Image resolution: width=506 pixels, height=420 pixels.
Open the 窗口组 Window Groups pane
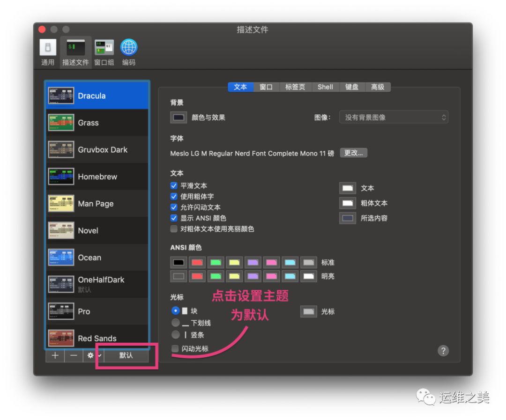click(x=104, y=52)
